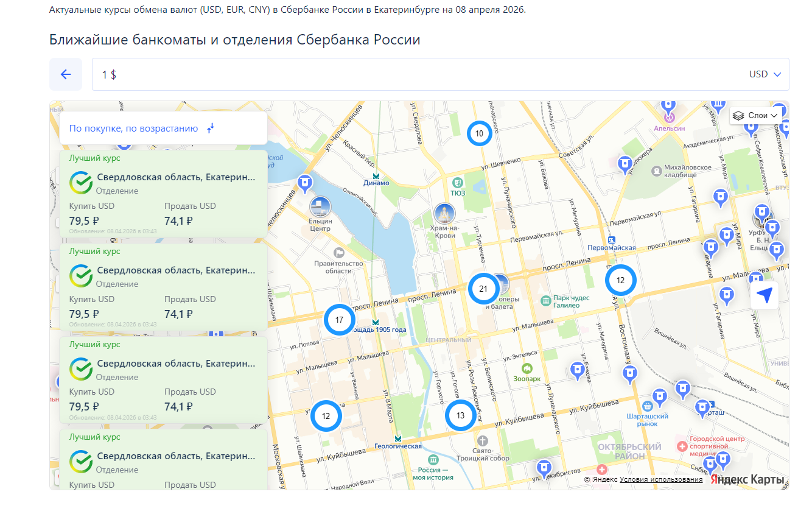The image size is (812, 514).
Task: Click the Парк чудес Галилео icon
Action: (x=547, y=301)
